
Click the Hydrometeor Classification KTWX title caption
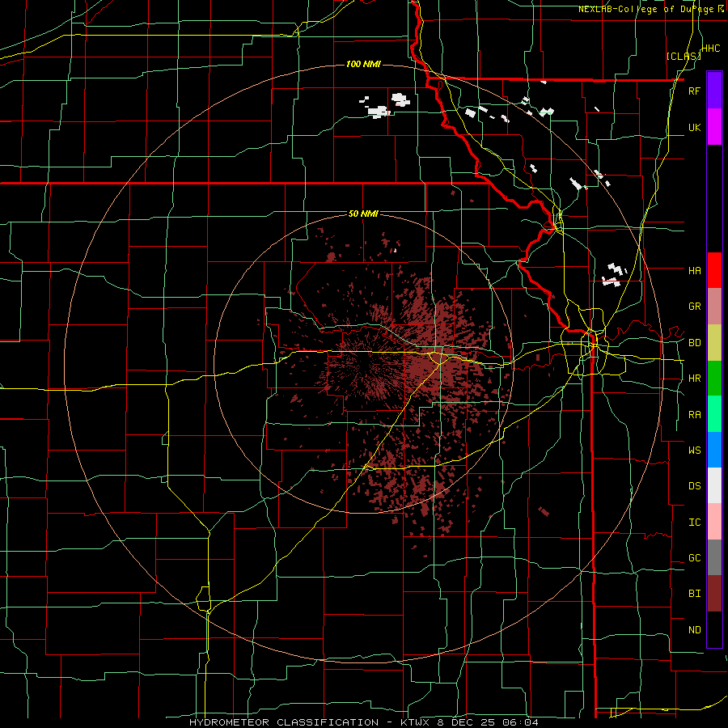363,722
